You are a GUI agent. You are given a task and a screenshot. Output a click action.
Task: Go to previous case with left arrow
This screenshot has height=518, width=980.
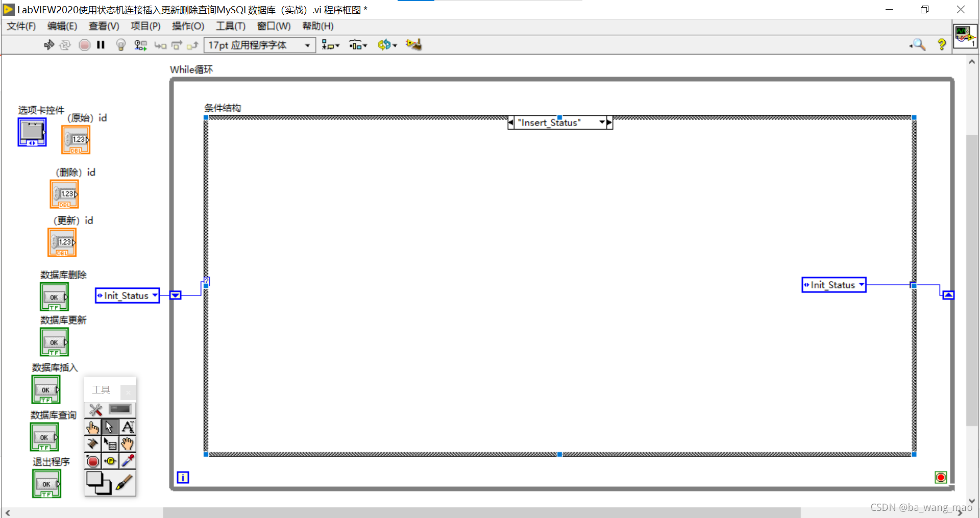(511, 122)
